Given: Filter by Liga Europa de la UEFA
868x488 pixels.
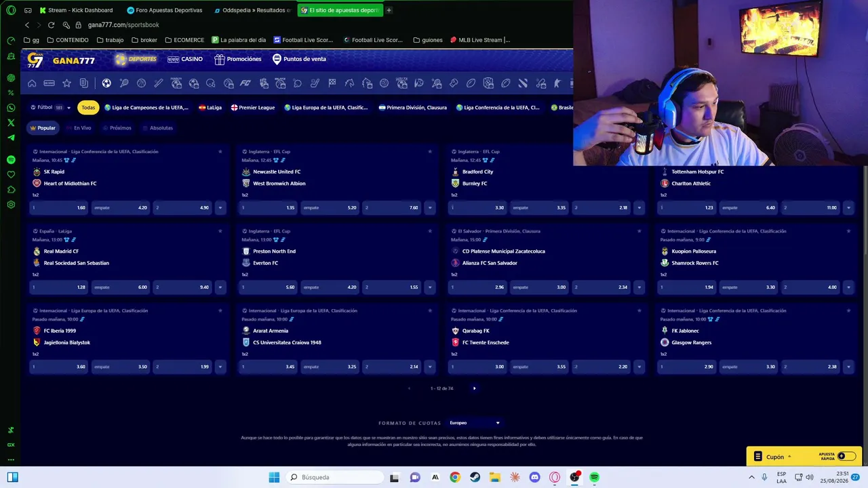Looking at the screenshot, I should tap(326, 108).
